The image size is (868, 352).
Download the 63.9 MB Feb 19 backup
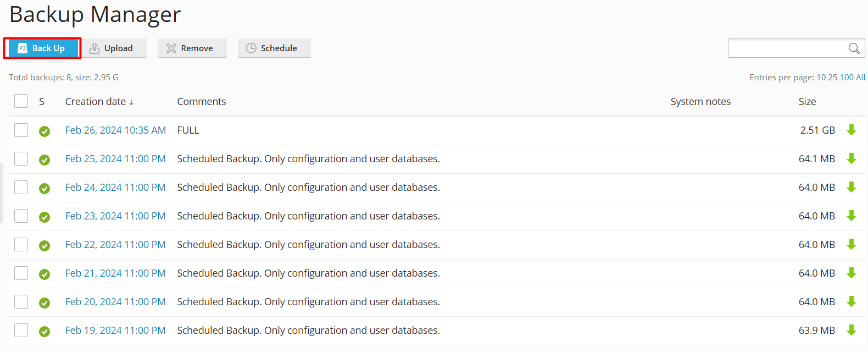point(851,330)
